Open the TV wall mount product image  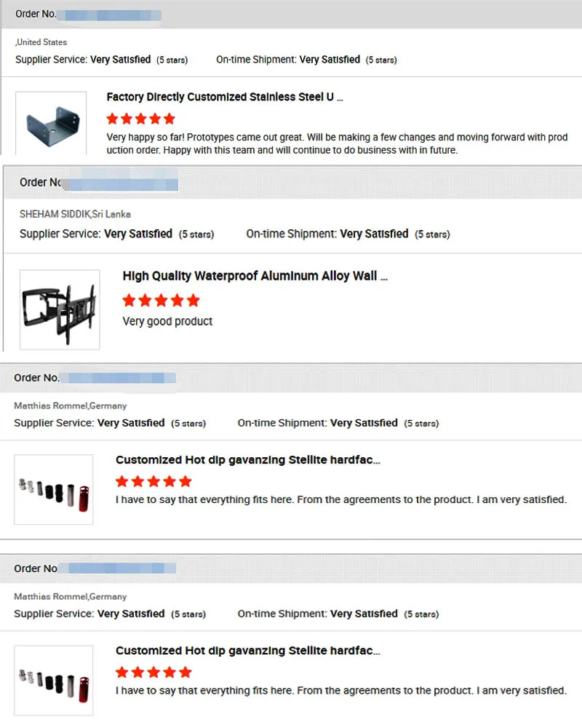pyautogui.click(x=60, y=309)
